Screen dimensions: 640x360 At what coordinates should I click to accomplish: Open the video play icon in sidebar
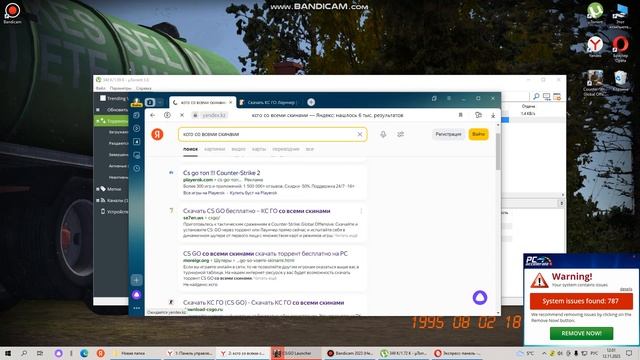click(137, 129)
